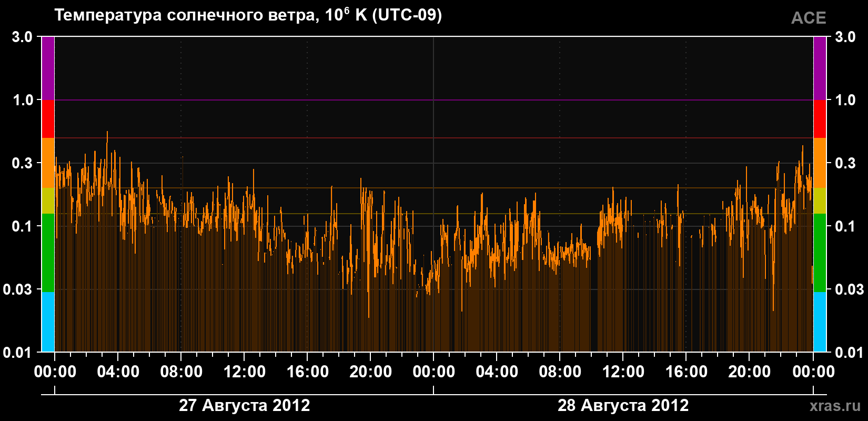Select the "16:00" tick label for 28 August
The height and width of the screenshot is (421, 868).
[687, 372]
